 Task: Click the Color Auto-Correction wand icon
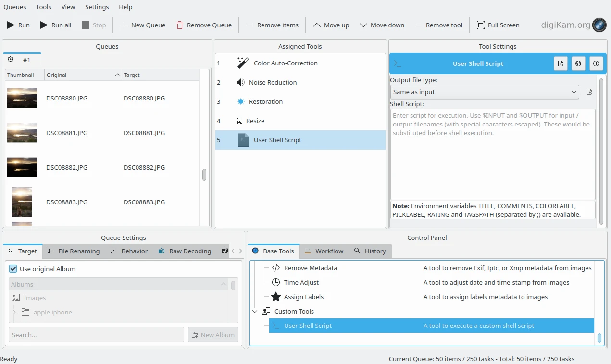pos(243,63)
